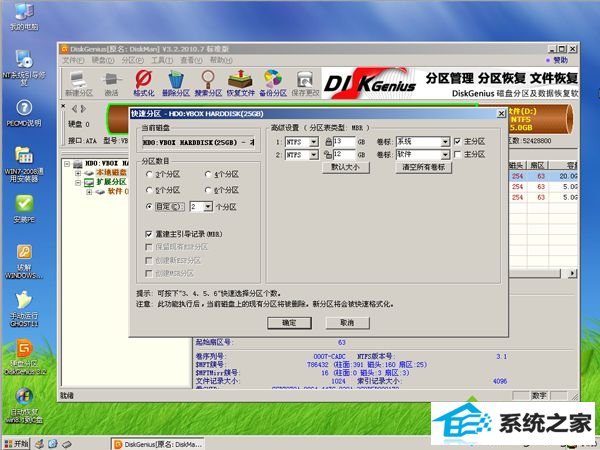Close the 快速分区 dialog
The width and height of the screenshot is (600, 450).
coord(501,114)
